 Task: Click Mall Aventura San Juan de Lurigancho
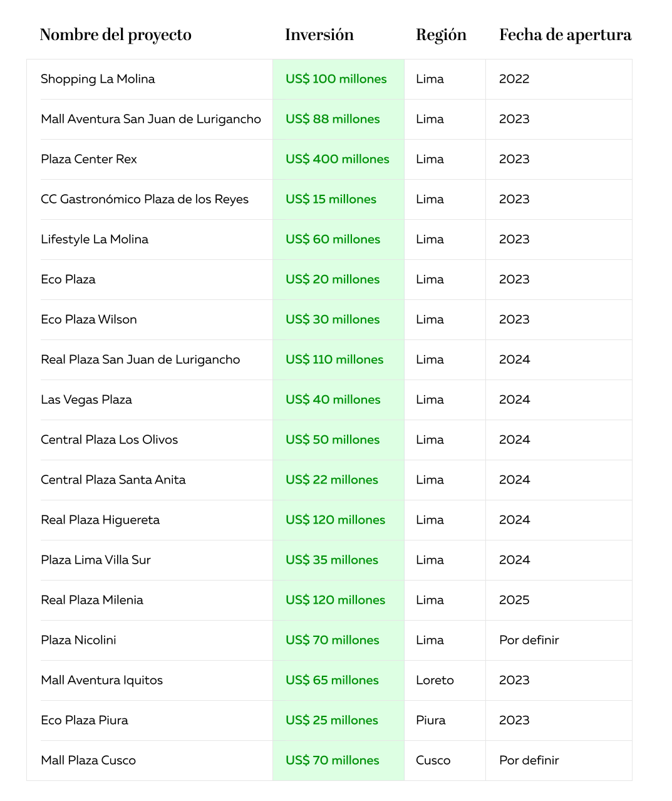[x=150, y=119]
